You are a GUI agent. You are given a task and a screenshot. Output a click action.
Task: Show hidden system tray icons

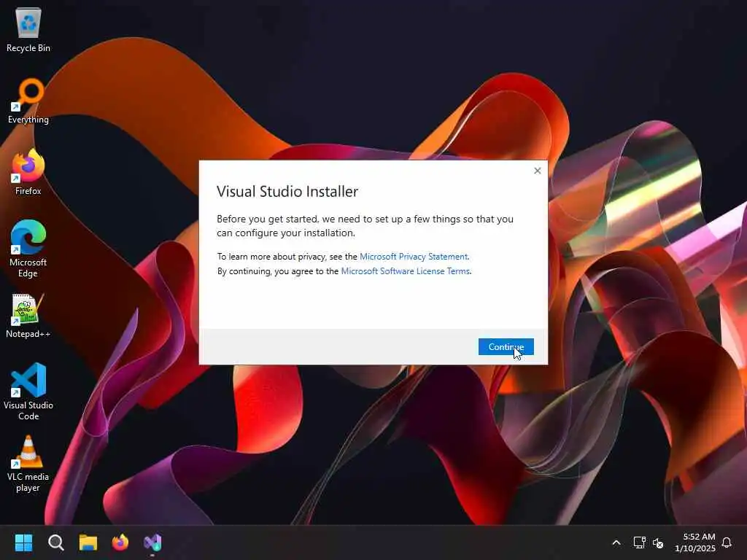click(x=616, y=542)
